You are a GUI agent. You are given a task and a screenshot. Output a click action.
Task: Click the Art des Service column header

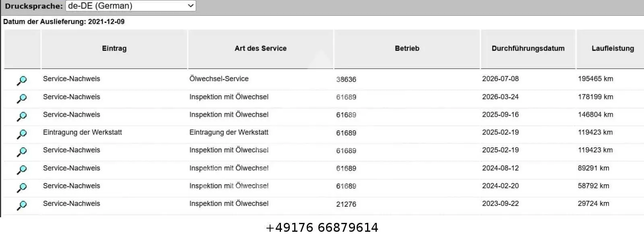(260, 49)
